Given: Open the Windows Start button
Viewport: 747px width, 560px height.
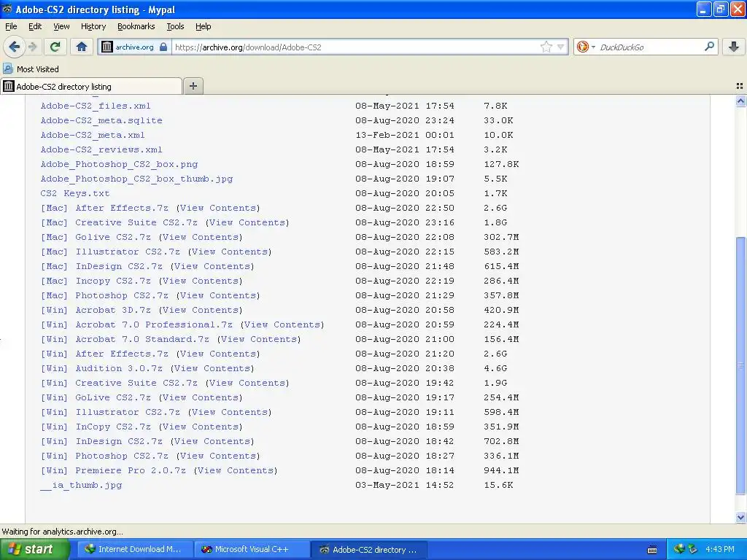Looking at the screenshot, I should coord(34,549).
